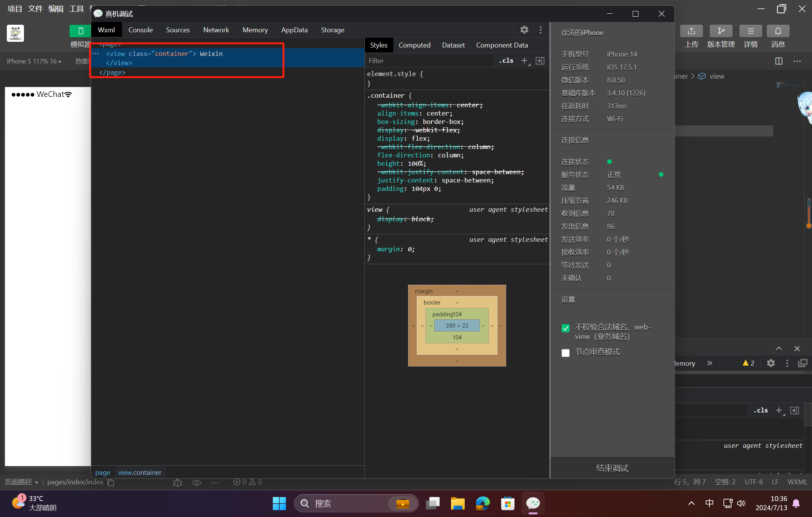Viewport: 812px width, 517px height.
Task: Expand the ellipsis on view.container node
Action: [x=96, y=54]
